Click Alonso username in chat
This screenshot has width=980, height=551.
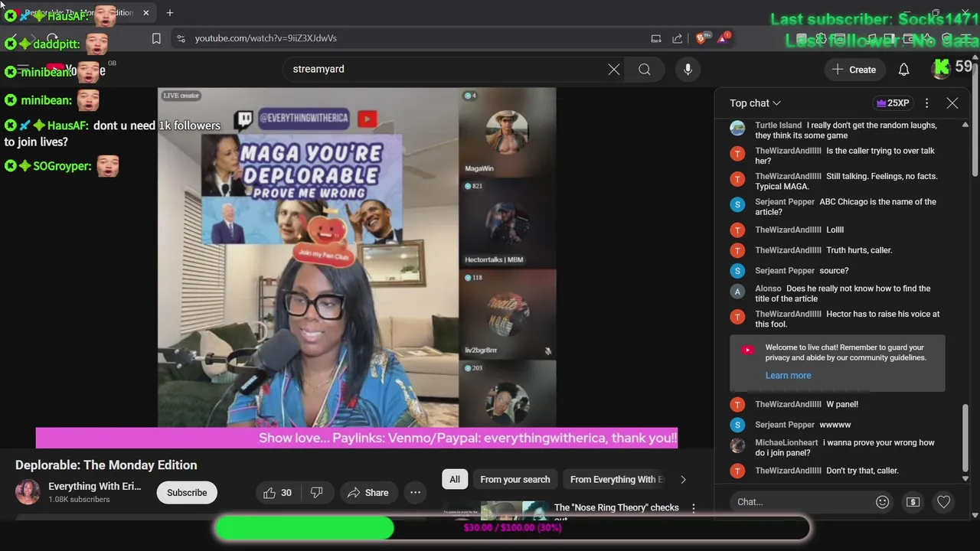(x=768, y=289)
